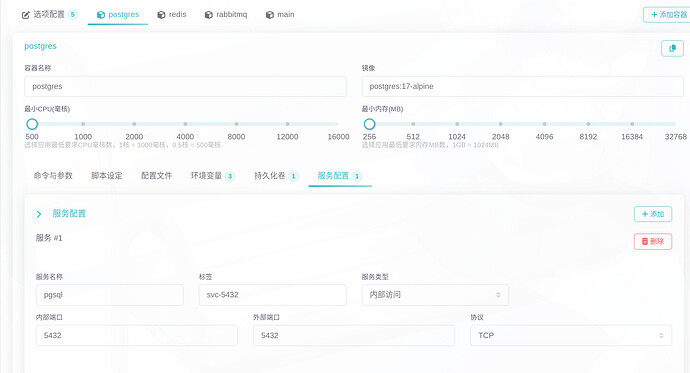Switch to the rabbitmq container tab

pos(226,15)
